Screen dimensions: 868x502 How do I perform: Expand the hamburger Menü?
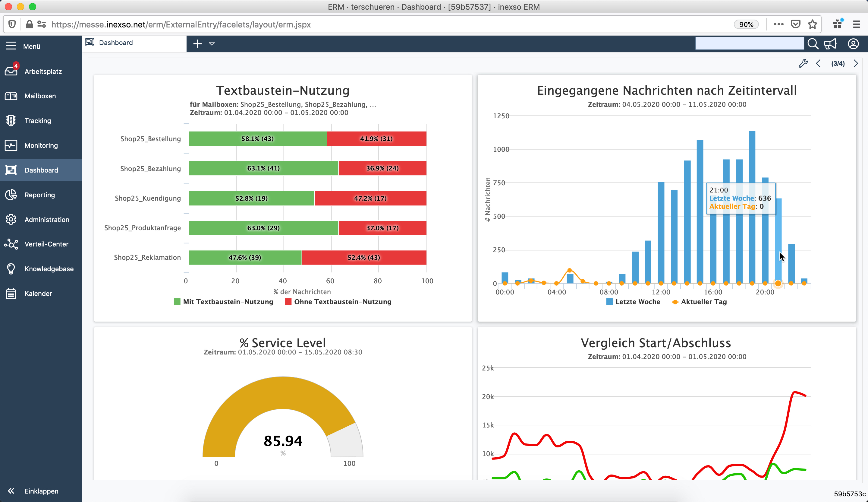point(11,46)
